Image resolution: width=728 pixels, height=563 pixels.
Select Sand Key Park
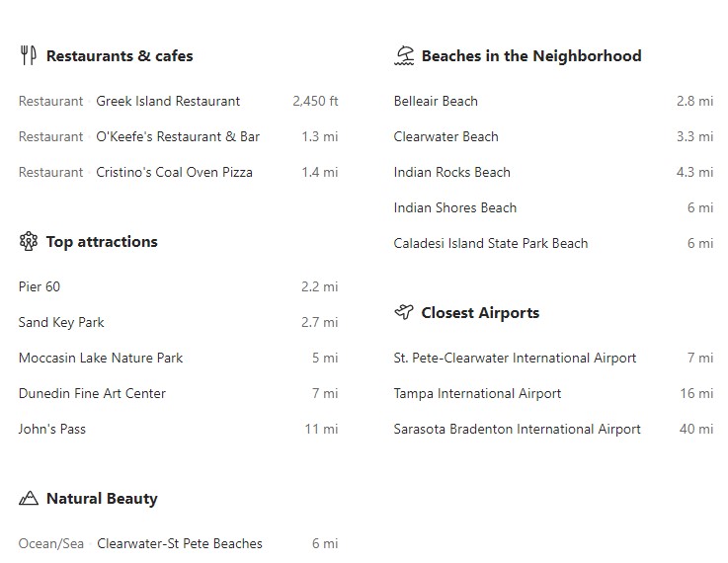point(61,322)
